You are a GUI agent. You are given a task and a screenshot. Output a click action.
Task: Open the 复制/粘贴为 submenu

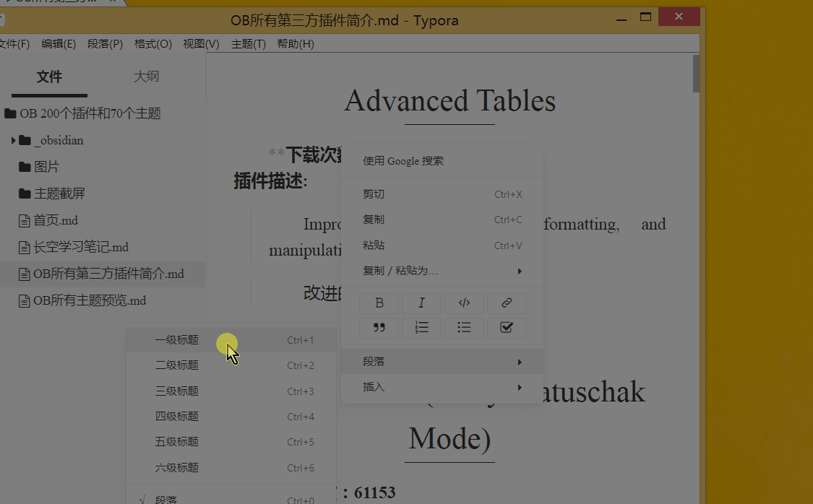[405, 271]
